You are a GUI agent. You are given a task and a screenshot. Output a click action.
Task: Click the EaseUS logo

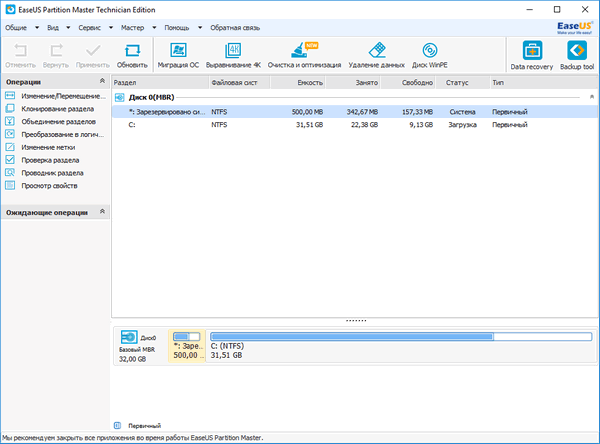[575, 28]
